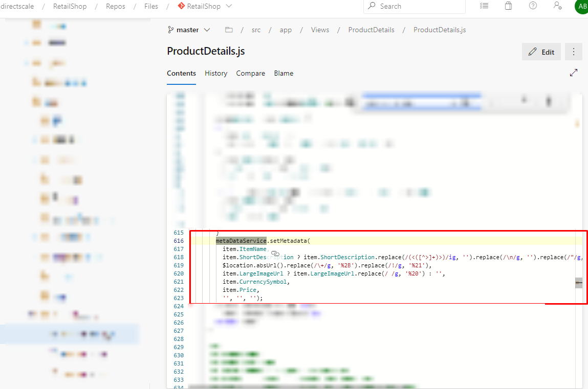Click the link icon beside line 617
Screen dimensions: 588x389
[275, 254]
